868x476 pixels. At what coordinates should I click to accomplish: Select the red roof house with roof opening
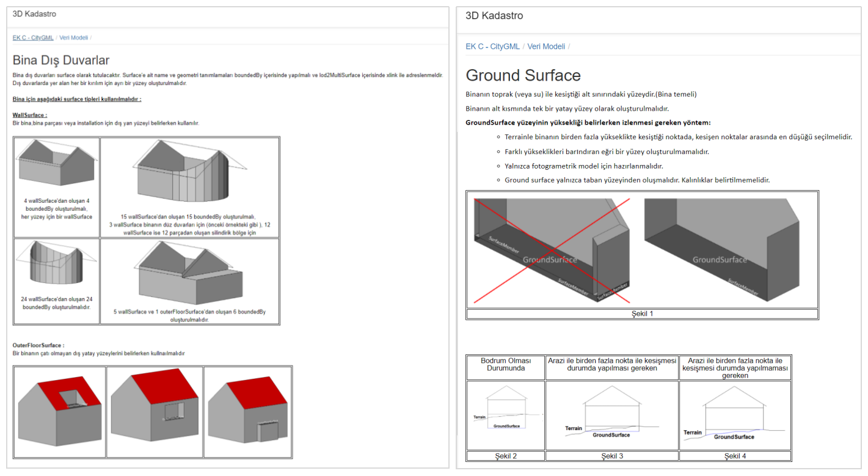point(59,412)
